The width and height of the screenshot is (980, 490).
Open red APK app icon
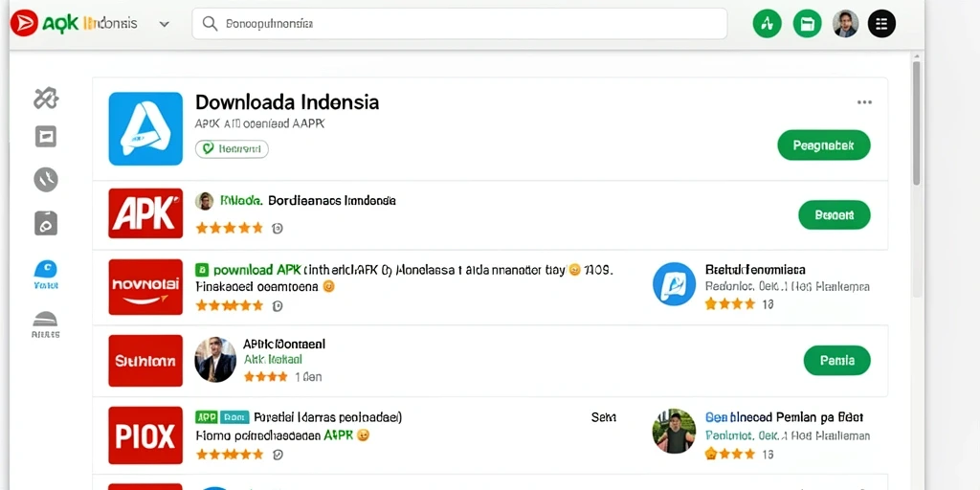(x=145, y=213)
